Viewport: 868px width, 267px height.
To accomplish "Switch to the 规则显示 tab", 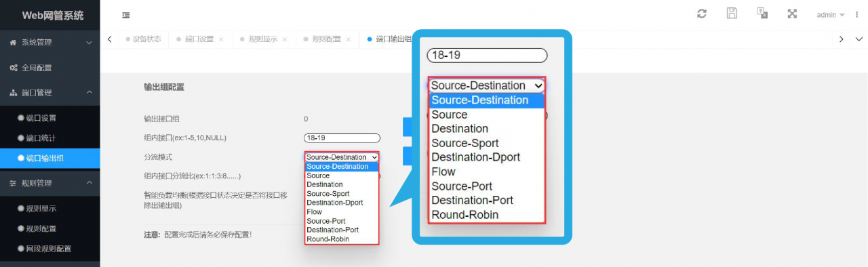I will coord(261,39).
